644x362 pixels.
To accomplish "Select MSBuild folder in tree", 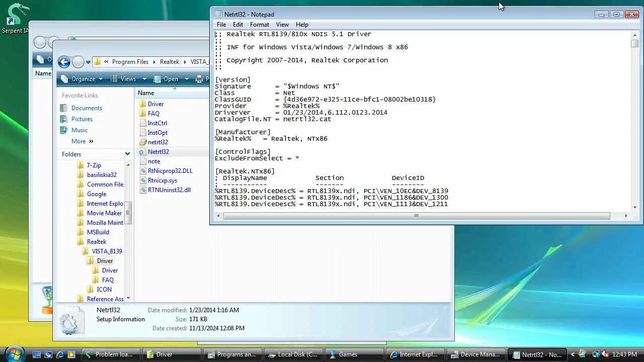I will point(98,232).
